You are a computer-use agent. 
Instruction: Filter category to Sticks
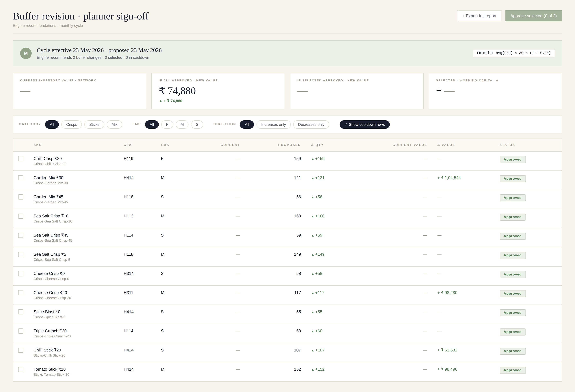[94, 124]
